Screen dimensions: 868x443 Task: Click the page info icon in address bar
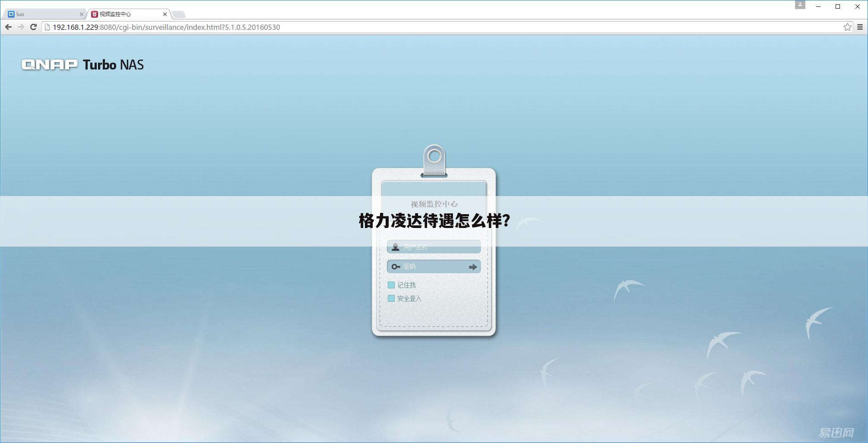point(48,27)
